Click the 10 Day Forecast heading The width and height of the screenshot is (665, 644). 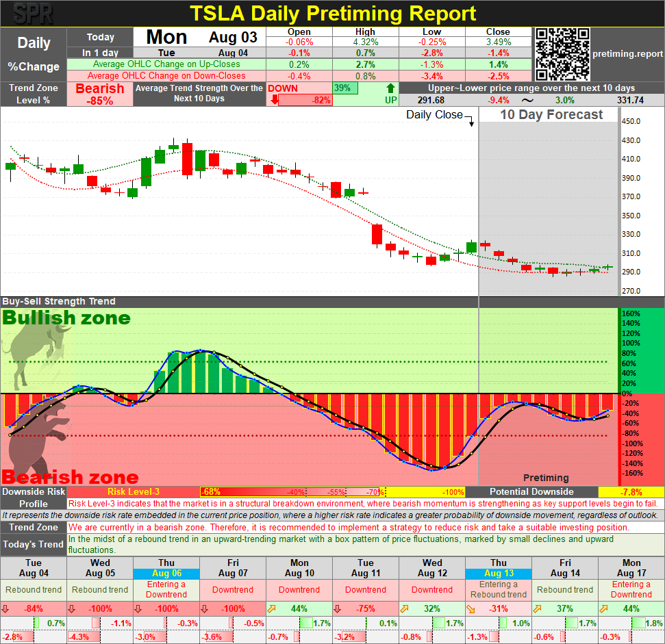(x=551, y=114)
